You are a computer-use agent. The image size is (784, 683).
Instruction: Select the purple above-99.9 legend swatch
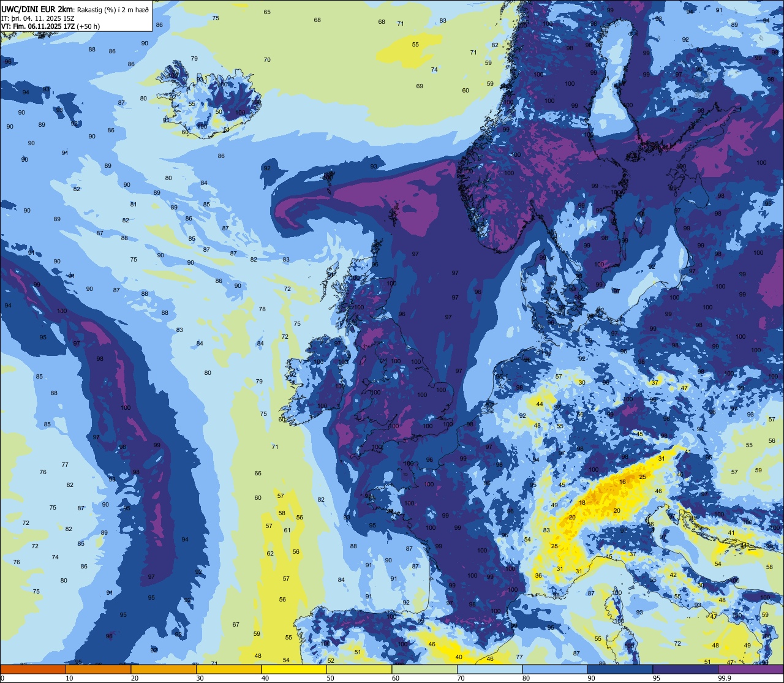(x=750, y=669)
